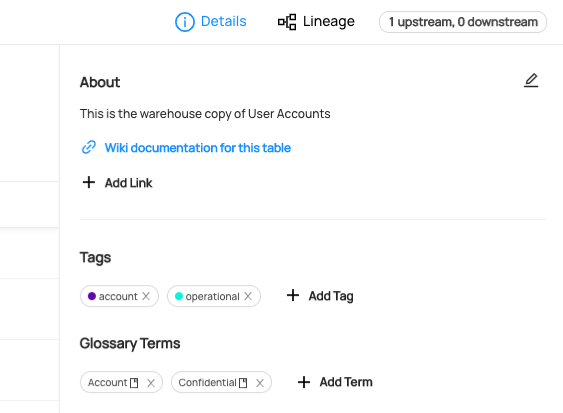Click the document icon in Account term

(134, 383)
